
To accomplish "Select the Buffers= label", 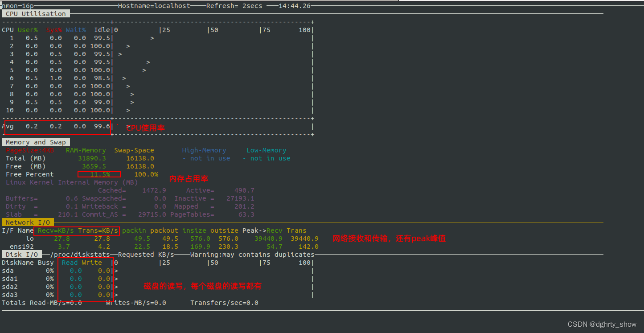I will click(x=21, y=198).
